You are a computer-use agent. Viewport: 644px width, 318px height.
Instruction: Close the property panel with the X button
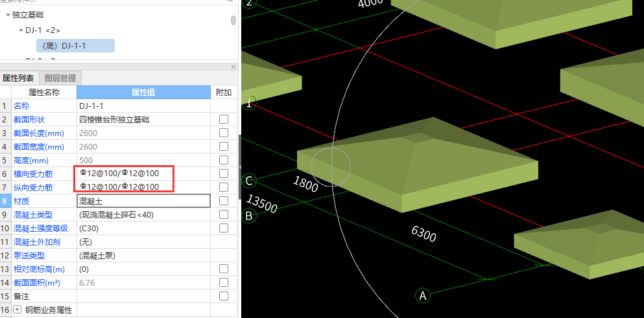(233, 67)
